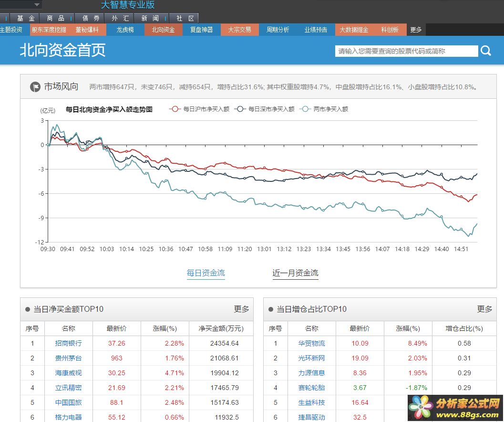
Task: Open stock 立讯精密
Action: pos(69,388)
